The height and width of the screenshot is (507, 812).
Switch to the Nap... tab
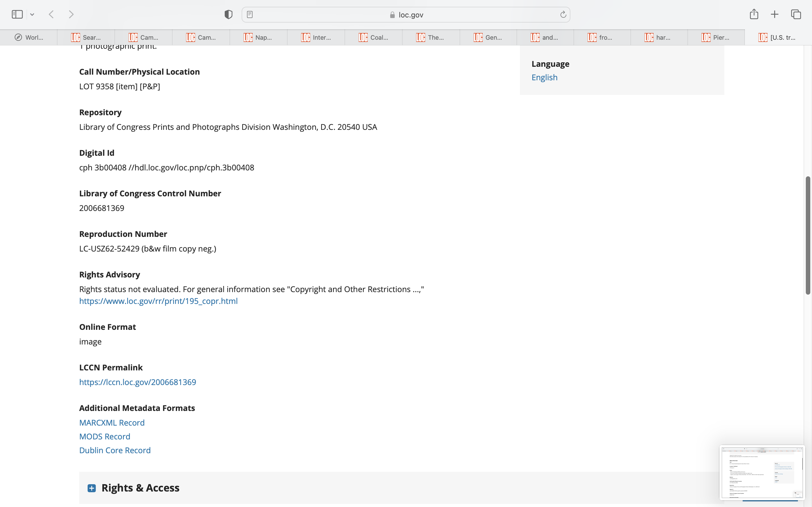point(258,37)
